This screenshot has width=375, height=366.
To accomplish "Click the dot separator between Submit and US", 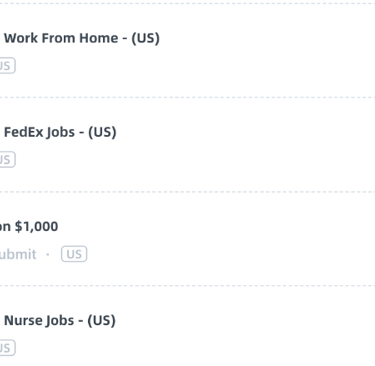I will click(48, 254).
